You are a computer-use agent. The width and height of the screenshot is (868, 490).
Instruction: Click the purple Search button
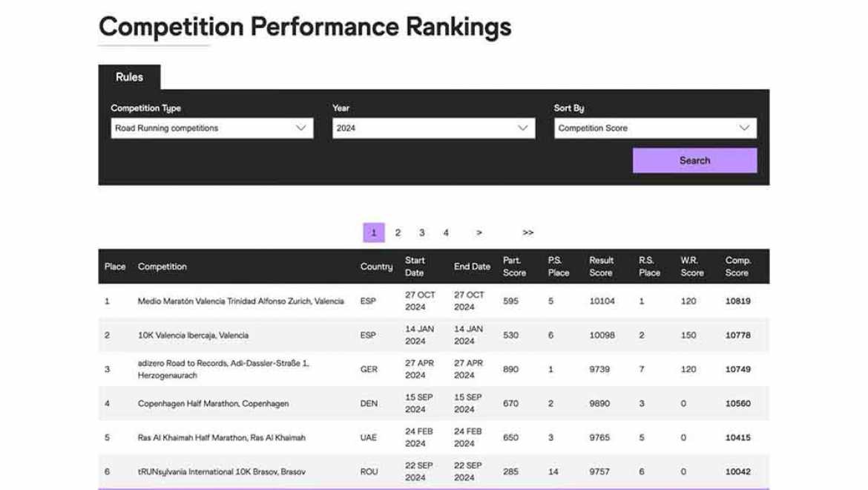pos(694,160)
